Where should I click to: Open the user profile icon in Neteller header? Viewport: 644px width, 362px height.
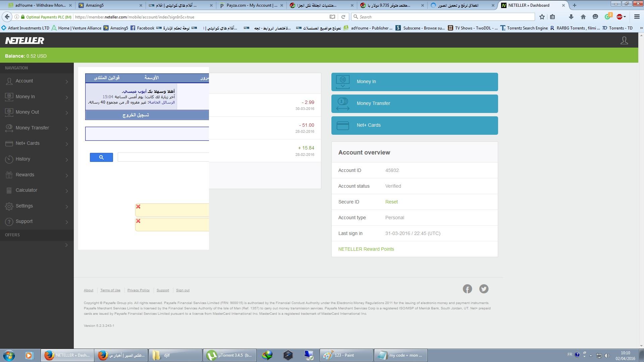(x=624, y=41)
